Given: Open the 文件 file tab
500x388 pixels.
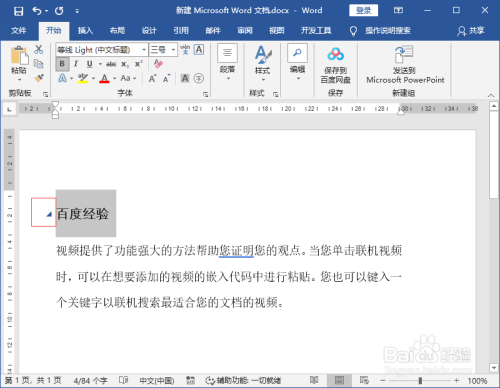Looking at the screenshot, I should click(18, 31).
